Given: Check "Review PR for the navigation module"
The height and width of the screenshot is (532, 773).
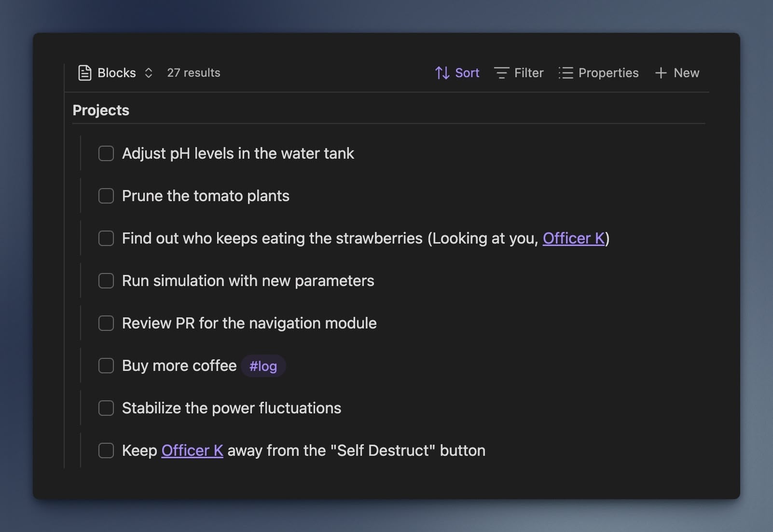Looking at the screenshot, I should click(106, 323).
